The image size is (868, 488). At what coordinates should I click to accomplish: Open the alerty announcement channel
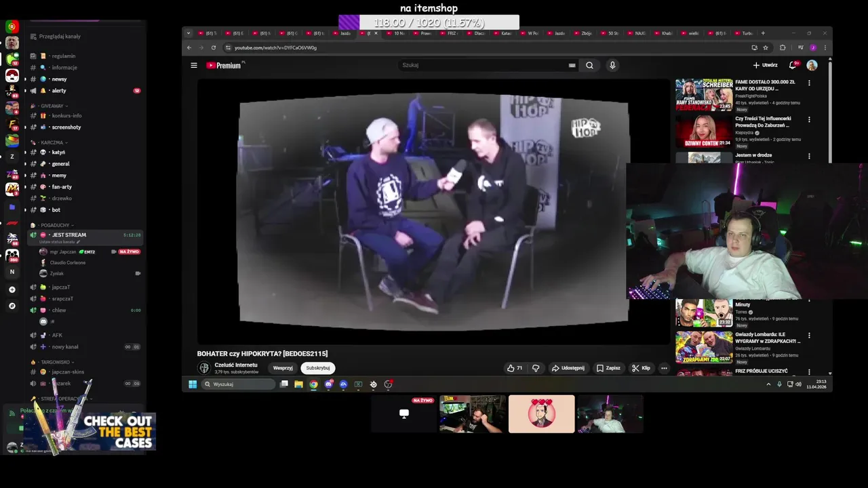click(x=86, y=91)
